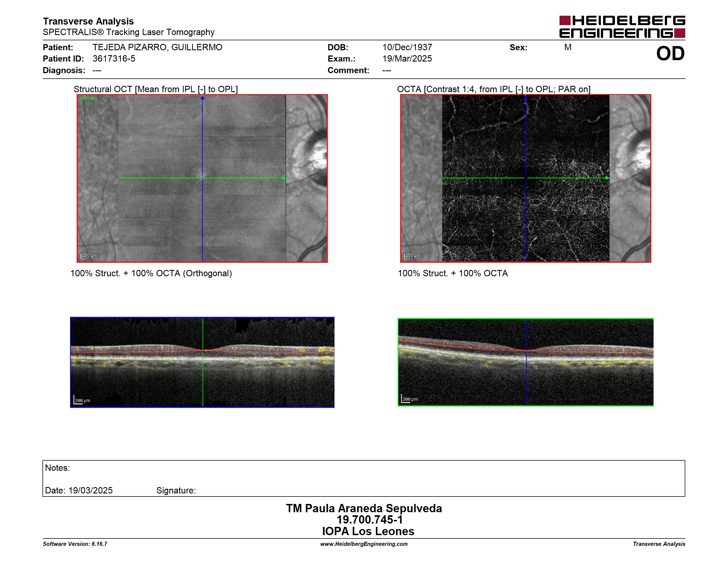Click the OCTA Contrast 1:4 caption
Image resolution: width=728 pixels, height=563 pixels.
pos(494,89)
